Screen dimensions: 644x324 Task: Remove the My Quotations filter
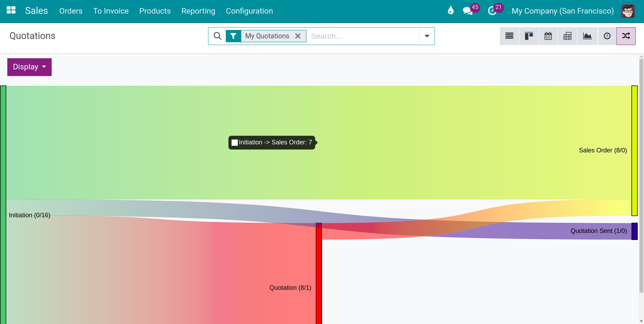[x=298, y=36]
